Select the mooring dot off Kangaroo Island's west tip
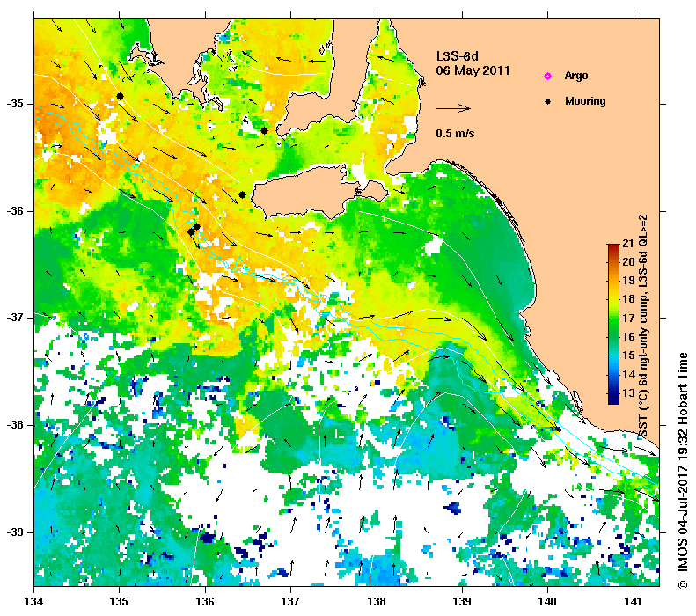The image size is (696, 616). [x=242, y=194]
